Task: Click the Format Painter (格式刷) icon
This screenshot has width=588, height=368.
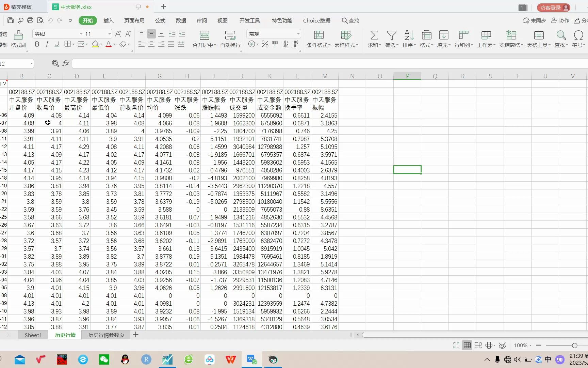Action: tap(18, 39)
